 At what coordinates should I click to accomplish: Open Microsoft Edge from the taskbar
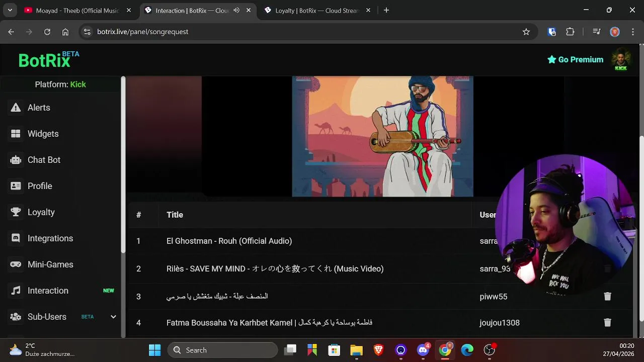pos(467,350)
